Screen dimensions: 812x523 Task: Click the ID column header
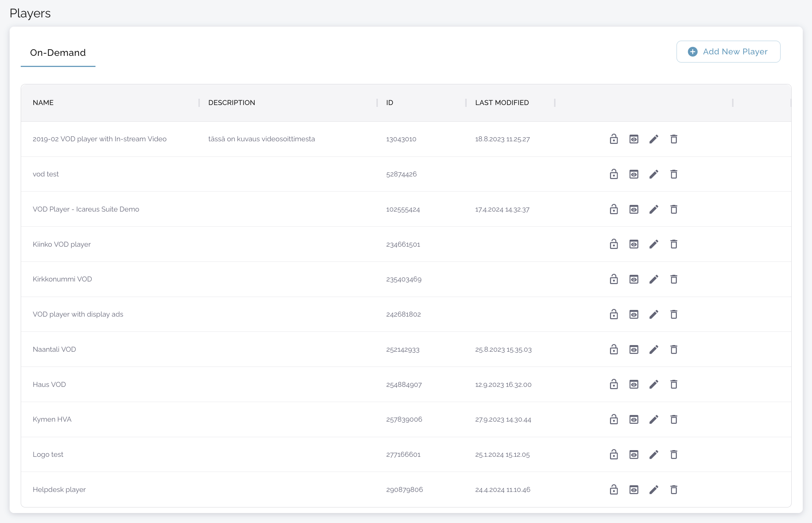(389, 103)
